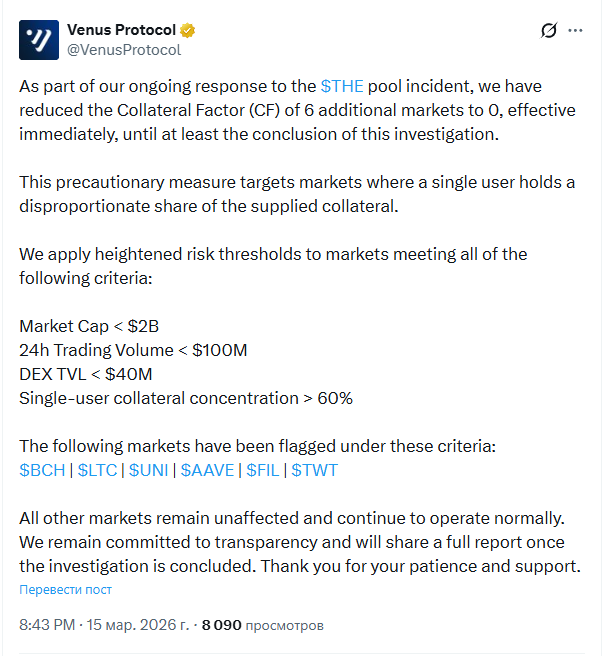Click the @VenusProtocol handle
Viewport: 605px width, 656px height.
point(124,49)
